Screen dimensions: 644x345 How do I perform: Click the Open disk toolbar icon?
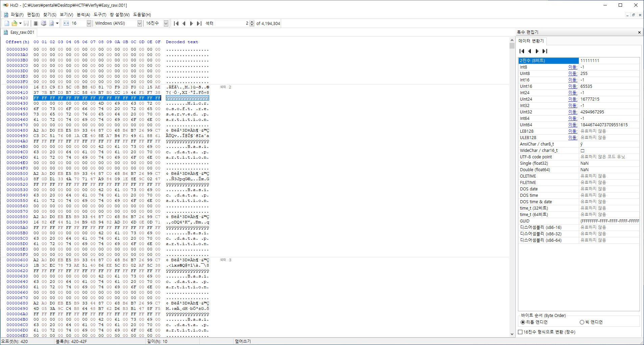pos(44,23)
